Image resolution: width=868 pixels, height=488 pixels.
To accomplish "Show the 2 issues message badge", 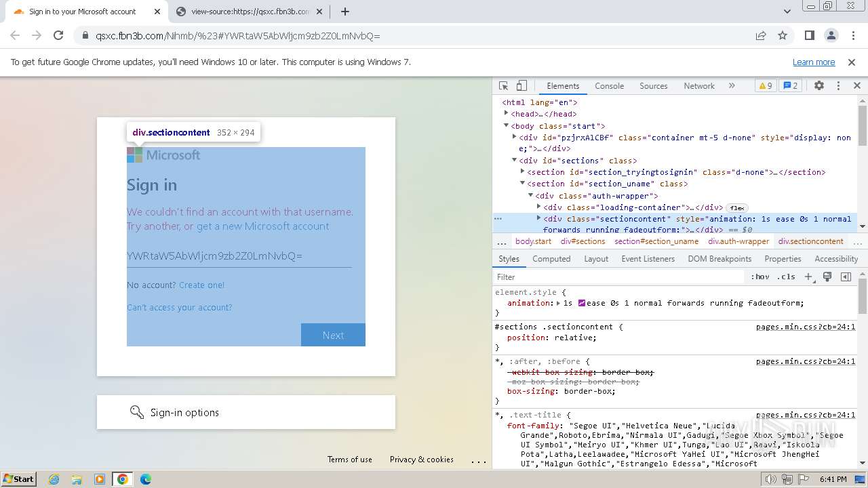I will coord(790,86).
